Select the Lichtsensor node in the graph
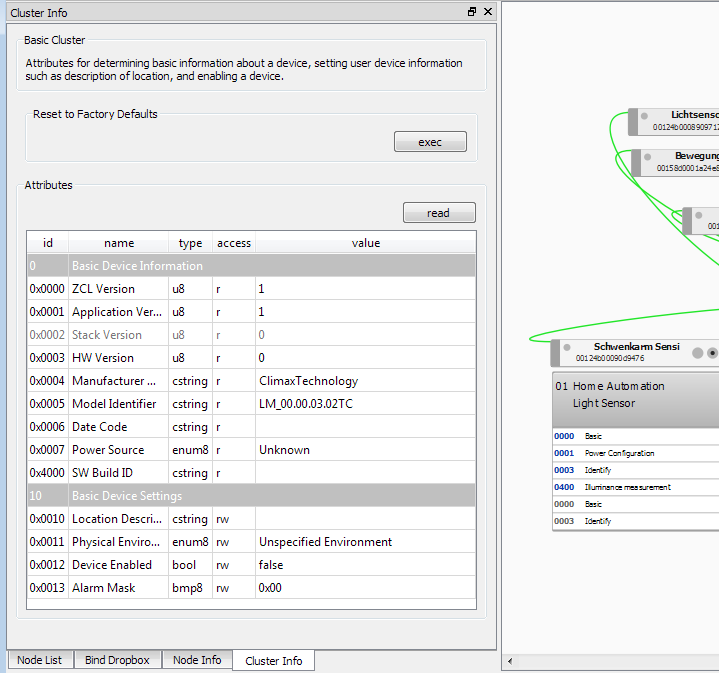This screenshot has height=673, width=719. [676, 121]
